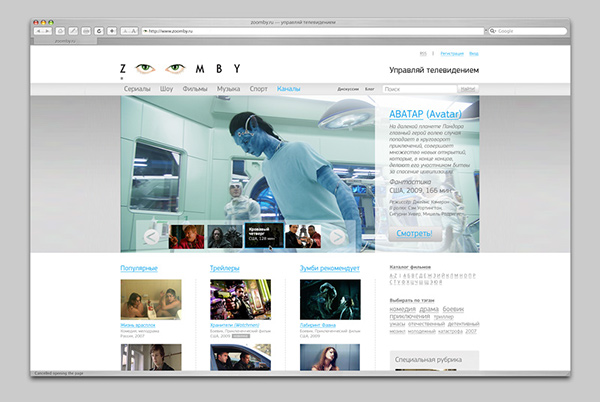Viewport: 600px width, 402px height.
Task: Select the детективный tag
Action: pyautogui.click(x=463, y=324)
